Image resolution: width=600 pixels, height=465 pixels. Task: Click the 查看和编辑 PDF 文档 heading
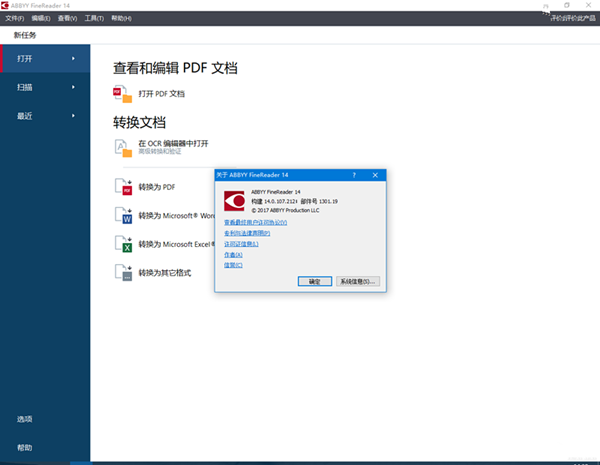click(x=175, y=68)
